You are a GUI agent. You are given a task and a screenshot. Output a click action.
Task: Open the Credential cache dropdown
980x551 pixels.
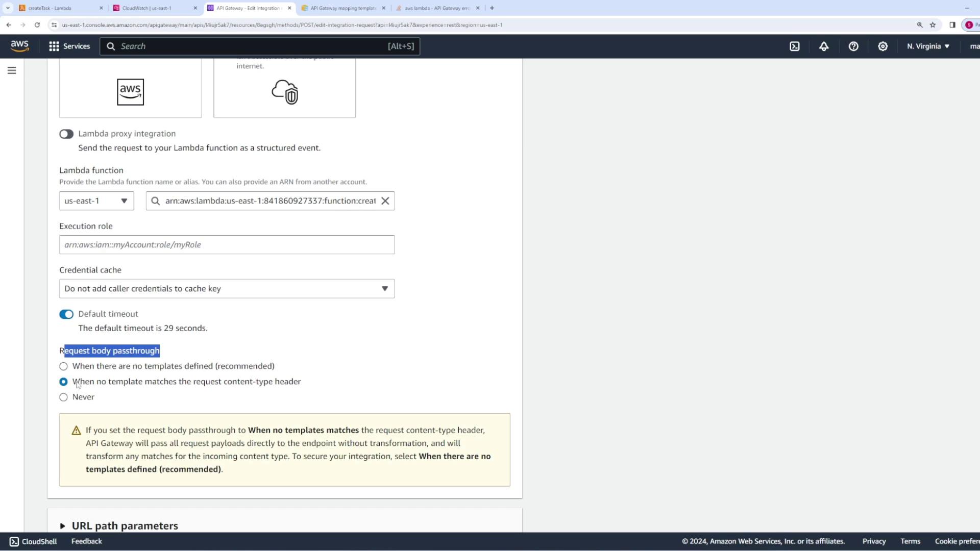[227, 289]
